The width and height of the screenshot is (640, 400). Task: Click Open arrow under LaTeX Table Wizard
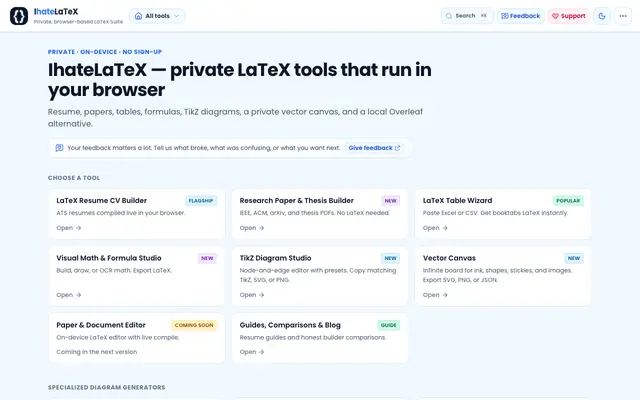[x=435, y=228]
